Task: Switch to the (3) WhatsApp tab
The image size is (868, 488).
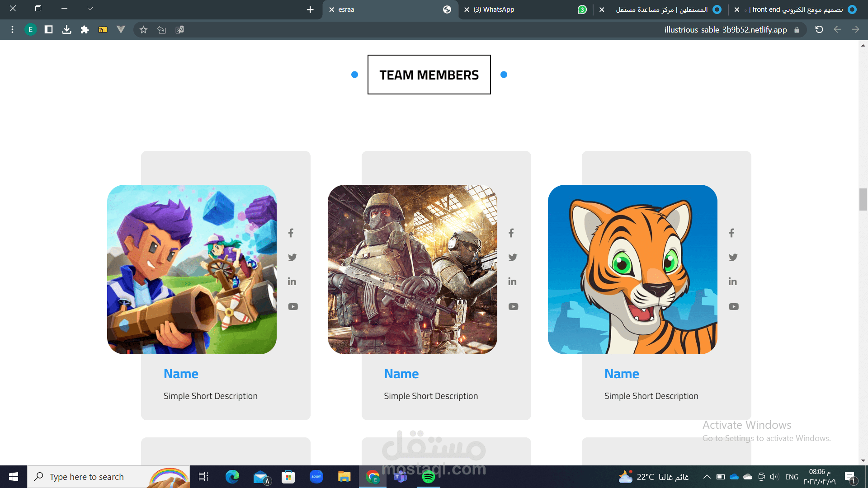Action: pos(526,9)
